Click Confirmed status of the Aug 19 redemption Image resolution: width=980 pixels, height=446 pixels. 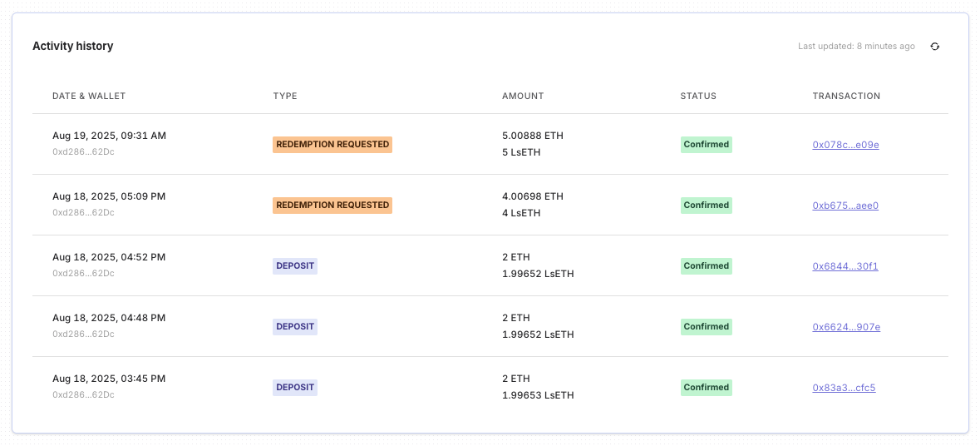[707, 145]
